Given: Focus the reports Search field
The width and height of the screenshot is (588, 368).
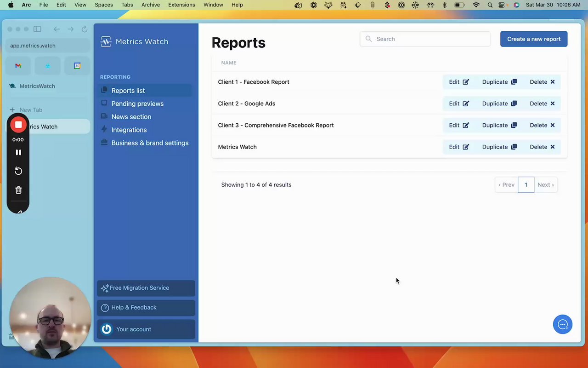Looking at the screenshot, I should coord(425,39).
